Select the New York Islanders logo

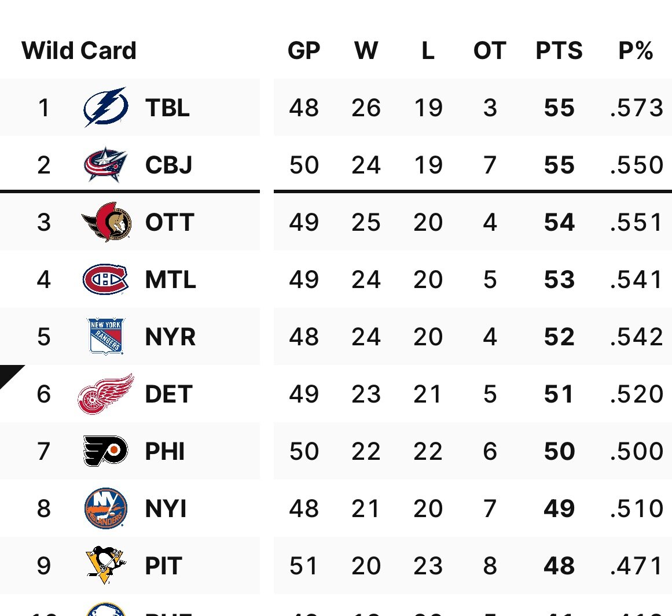tap(105, 508)
